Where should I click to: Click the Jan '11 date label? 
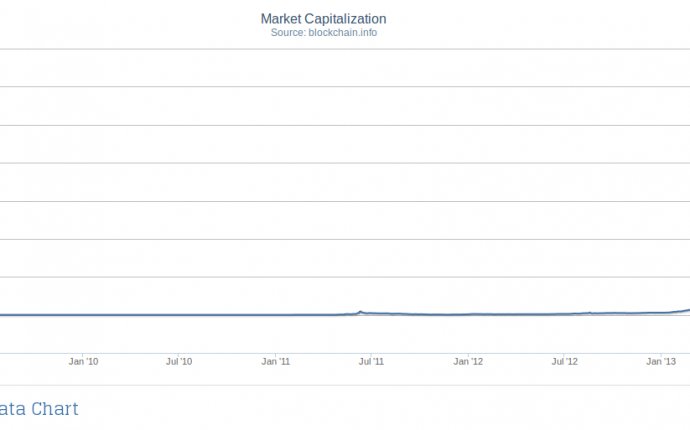click(275, 361)
